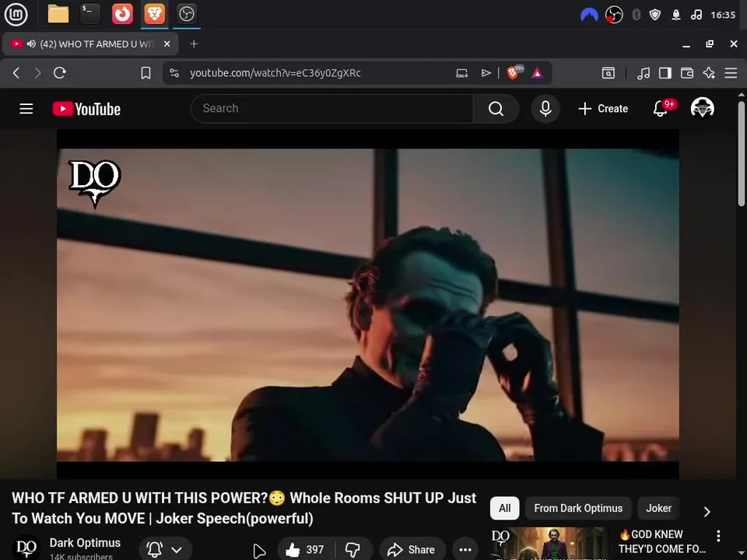Mute the tab using the speaker icon
The height and width of the screenshot is (560, 747).
pyautogui.click(x=31, y=44)
